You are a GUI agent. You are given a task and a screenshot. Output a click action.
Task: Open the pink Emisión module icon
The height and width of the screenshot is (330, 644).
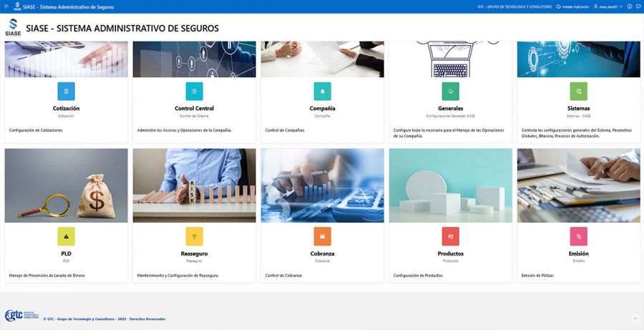578,236
